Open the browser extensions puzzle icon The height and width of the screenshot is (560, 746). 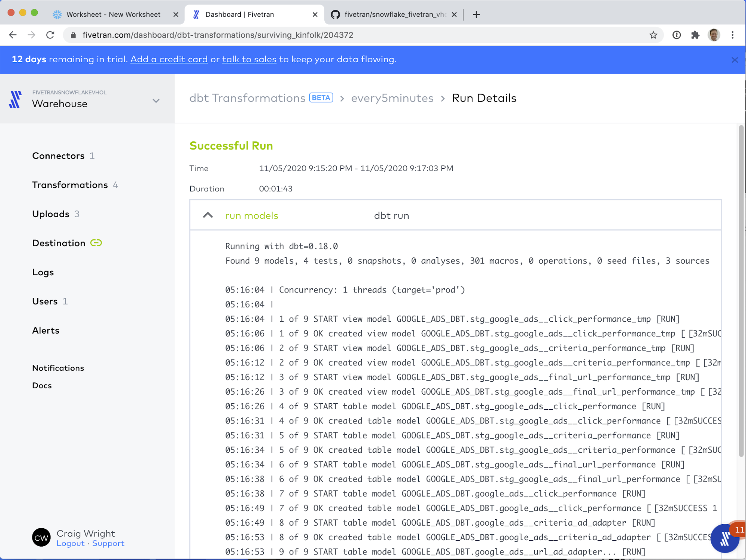tap(695, 35)
